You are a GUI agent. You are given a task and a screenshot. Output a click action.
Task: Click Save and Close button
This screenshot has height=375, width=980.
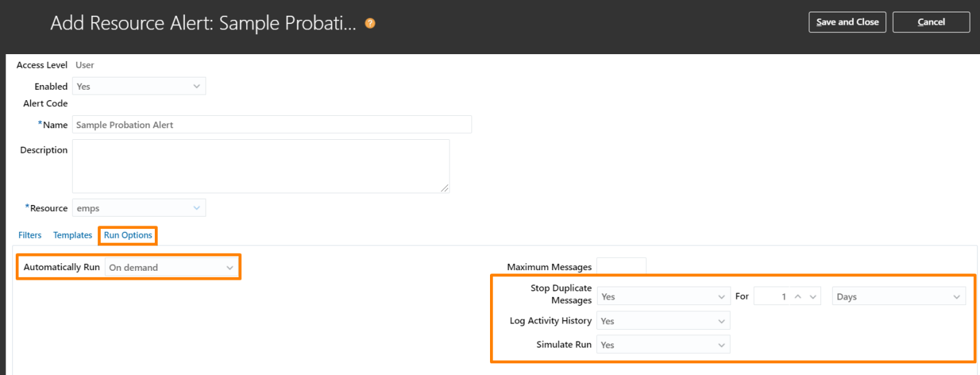point(848,22)
